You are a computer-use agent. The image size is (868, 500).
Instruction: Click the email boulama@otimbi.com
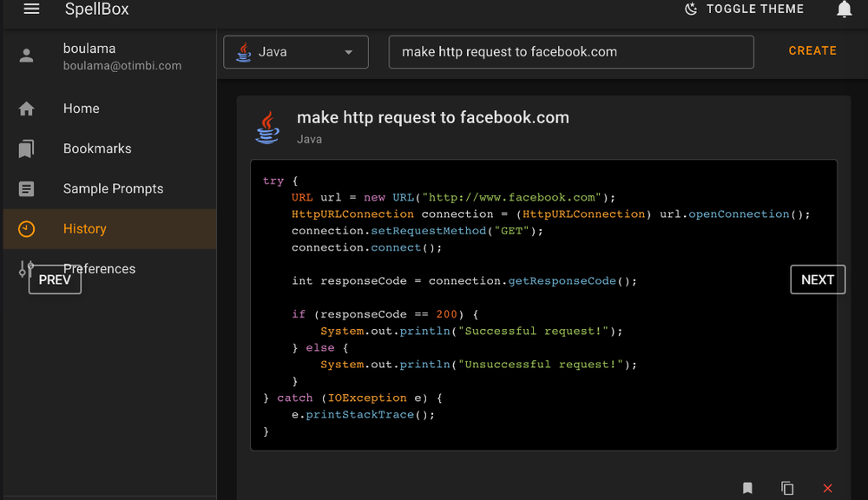click(122, 66)
